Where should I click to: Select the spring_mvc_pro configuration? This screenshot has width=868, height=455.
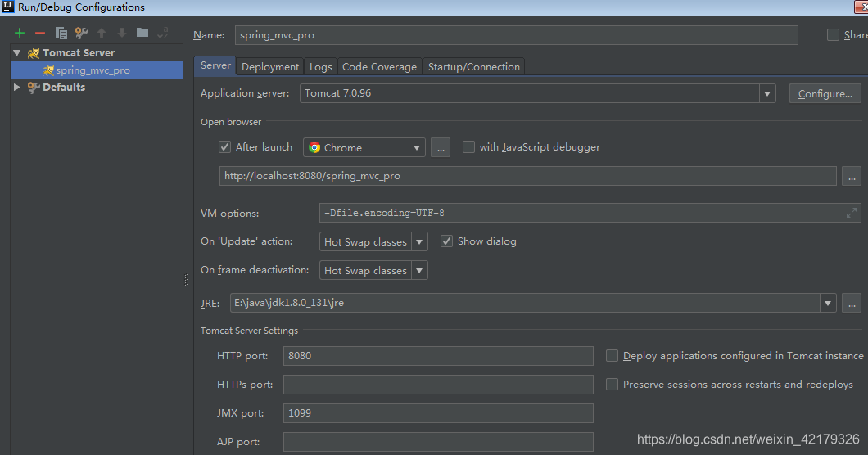coord(97,70)
